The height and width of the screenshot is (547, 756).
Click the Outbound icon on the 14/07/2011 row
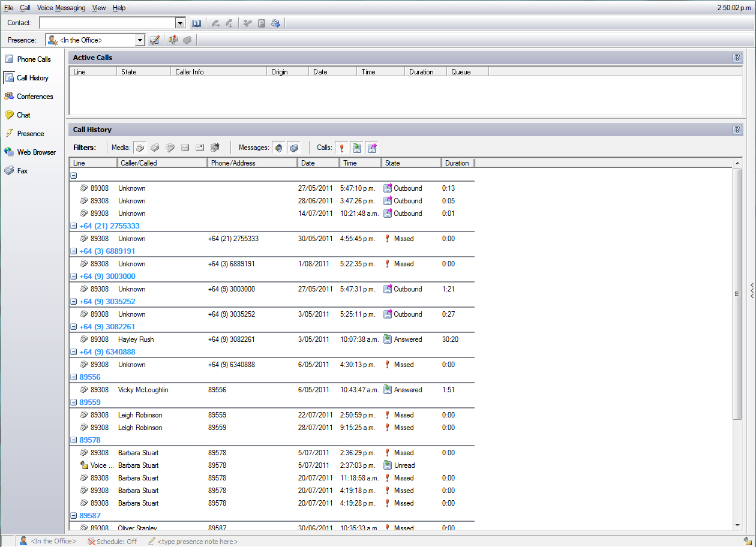[388, 214]
